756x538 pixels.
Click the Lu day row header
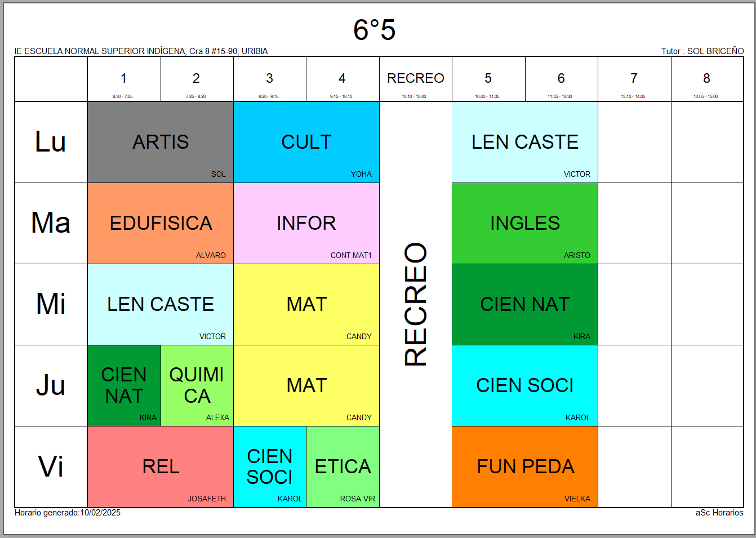pyautogui.click(x=51, y=142)
